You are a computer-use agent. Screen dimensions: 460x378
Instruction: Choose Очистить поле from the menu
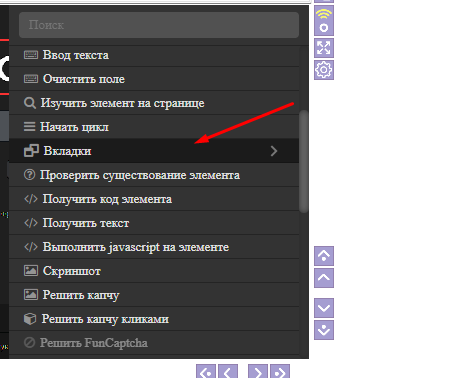pos(154,79)
